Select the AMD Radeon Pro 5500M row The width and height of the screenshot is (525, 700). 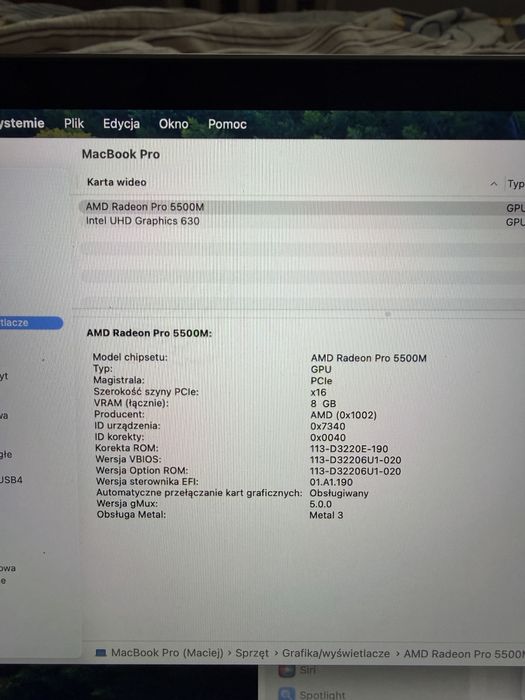pos(302,207)
